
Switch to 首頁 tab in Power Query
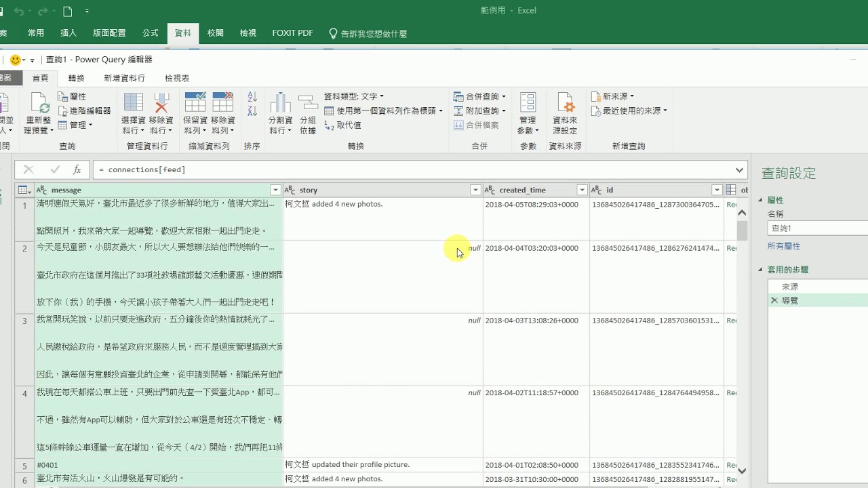pyautogui.click(x=40, y=79)
